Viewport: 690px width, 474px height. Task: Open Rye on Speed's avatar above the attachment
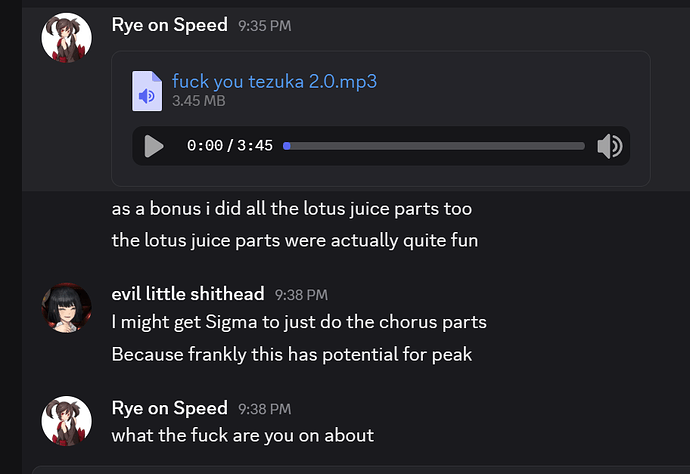tap(67, 38)
